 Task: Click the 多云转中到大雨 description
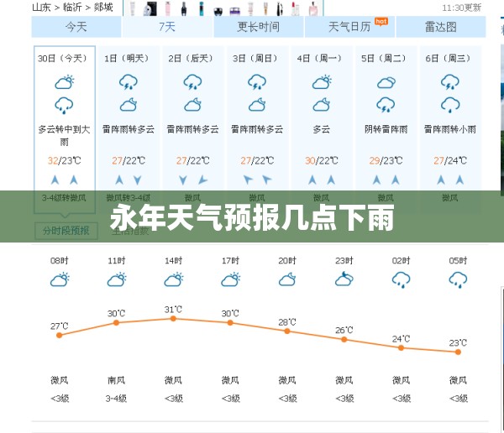click(x=65, y=136)
